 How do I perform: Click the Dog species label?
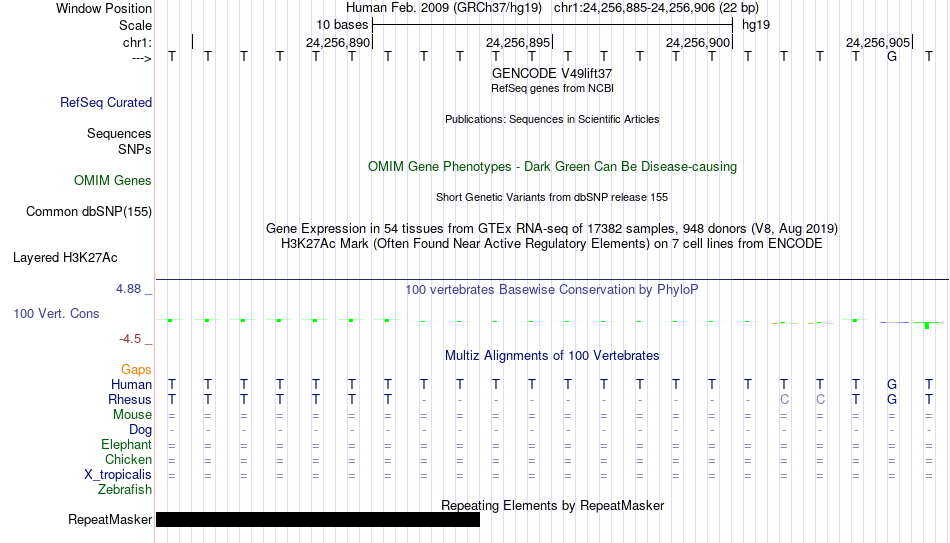click(141, 430)
